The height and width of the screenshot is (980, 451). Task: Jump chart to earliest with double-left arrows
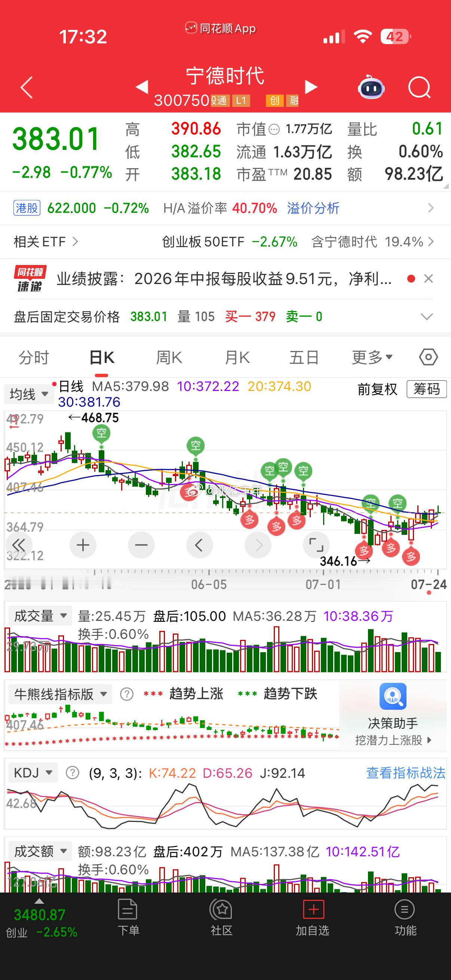[x=19, y=545]
